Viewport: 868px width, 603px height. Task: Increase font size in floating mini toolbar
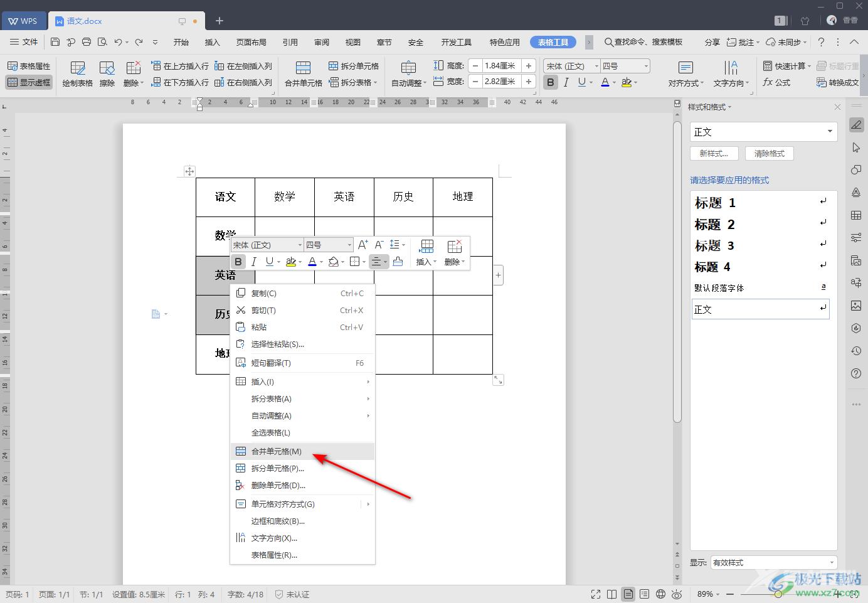coord(363,245)
